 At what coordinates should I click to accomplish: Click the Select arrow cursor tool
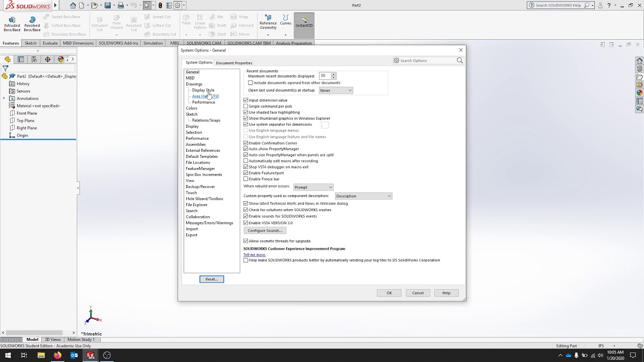click(x=146, y=6)
